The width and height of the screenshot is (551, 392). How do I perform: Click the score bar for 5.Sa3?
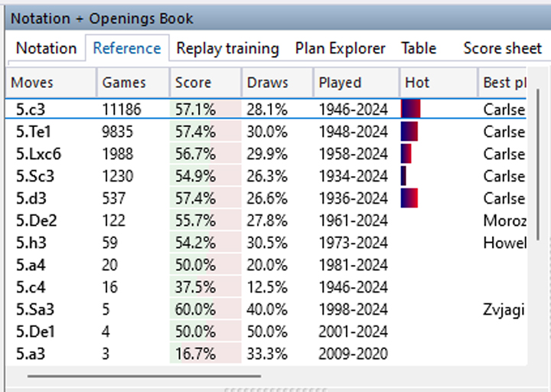tap(205, 309)
